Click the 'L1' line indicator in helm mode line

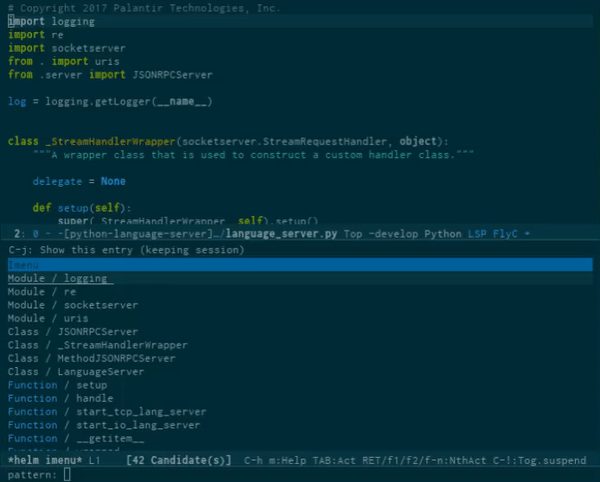click(95, 460)
